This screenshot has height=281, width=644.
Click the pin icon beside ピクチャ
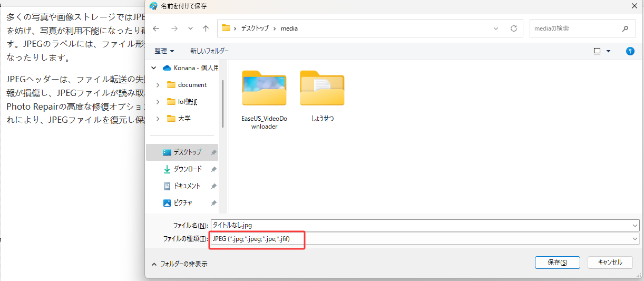tap(213, 203)
